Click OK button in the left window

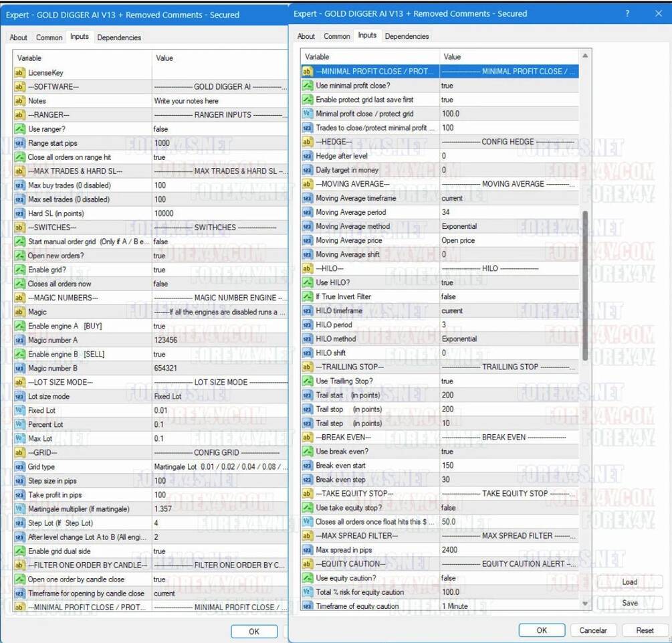click(x=254, y=632)
